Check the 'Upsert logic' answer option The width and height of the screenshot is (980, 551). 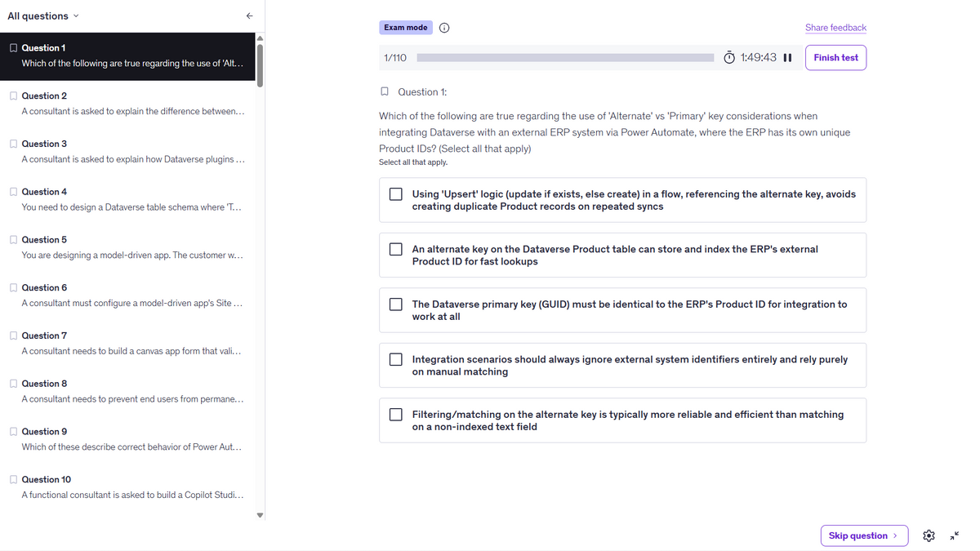(396, 194)
